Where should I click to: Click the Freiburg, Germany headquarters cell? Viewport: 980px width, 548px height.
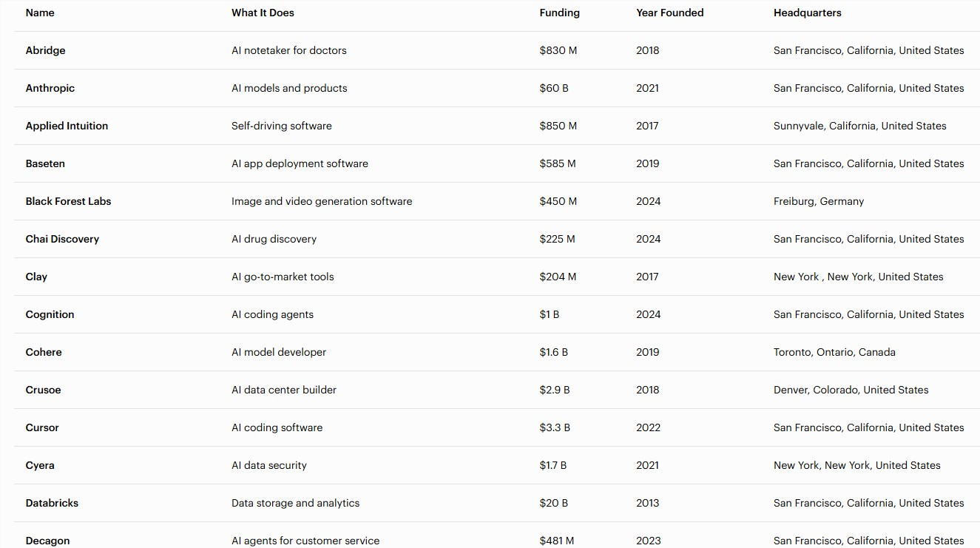point(818,201)
